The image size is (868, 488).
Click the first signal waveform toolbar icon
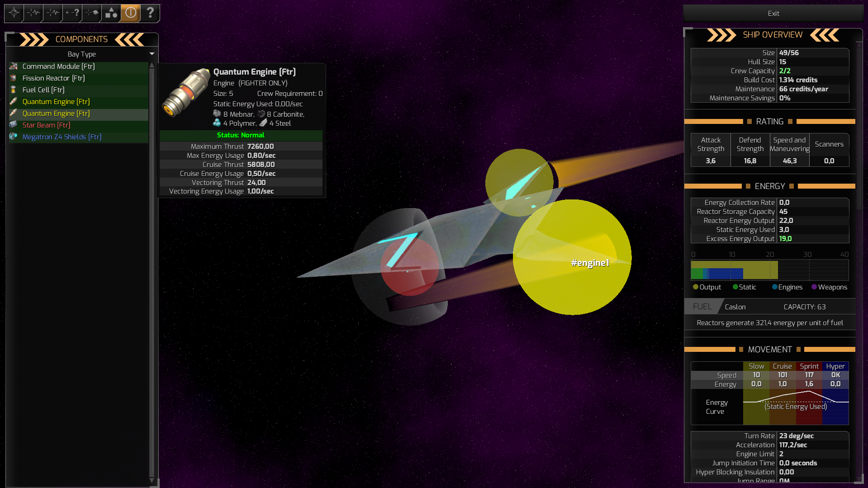click(33, 13)
